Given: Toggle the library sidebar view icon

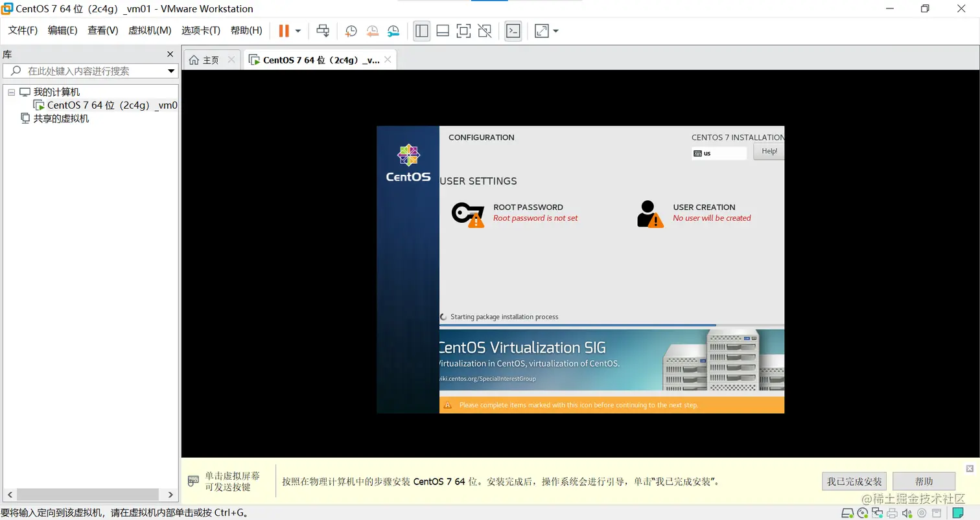Looking at the screenshot, I should tap(422, 30).
